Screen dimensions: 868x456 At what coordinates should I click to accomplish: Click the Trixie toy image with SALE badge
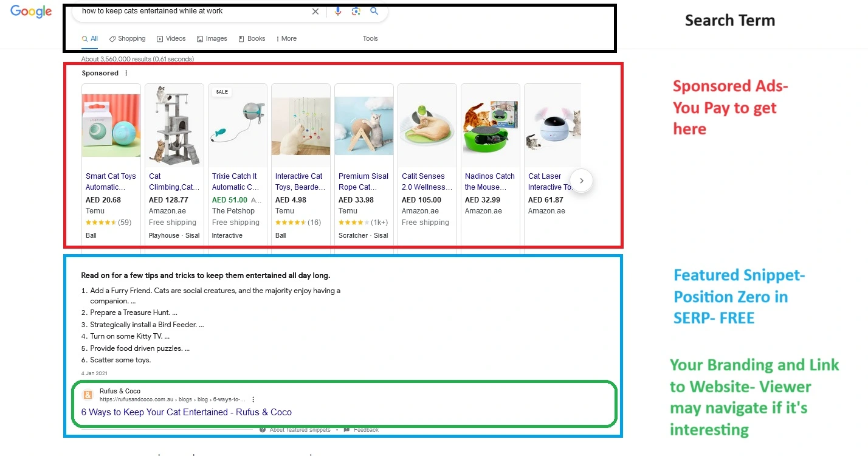pos(238,125)
